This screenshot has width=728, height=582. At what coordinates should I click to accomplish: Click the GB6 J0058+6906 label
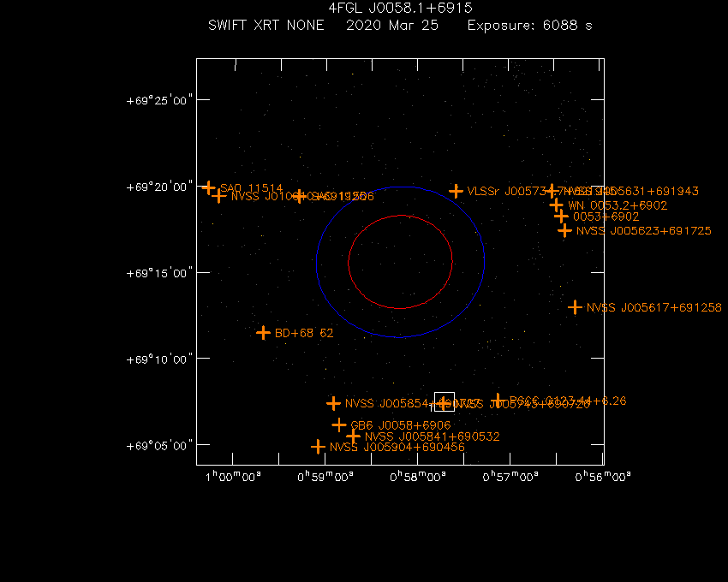[401, 425]
